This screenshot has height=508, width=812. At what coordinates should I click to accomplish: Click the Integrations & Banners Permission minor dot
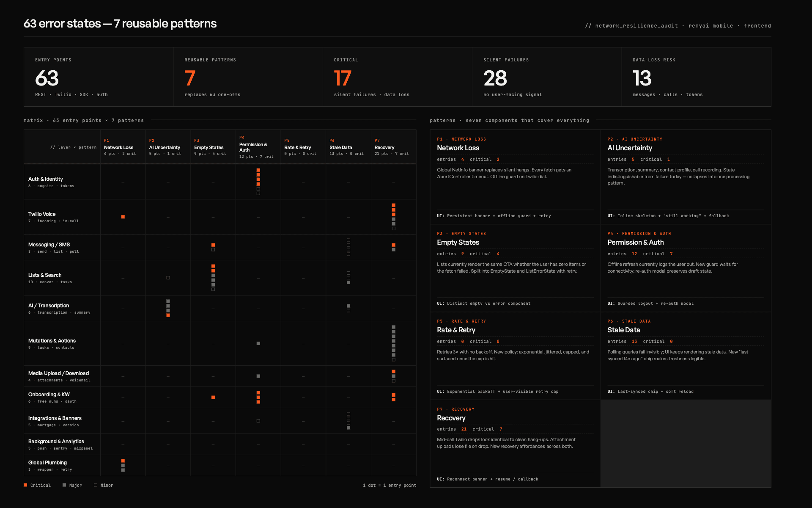[x=258, y=421]
